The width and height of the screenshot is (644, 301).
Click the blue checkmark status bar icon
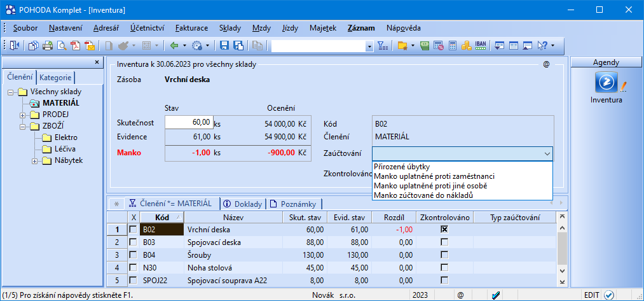click(x=495, y=295)
